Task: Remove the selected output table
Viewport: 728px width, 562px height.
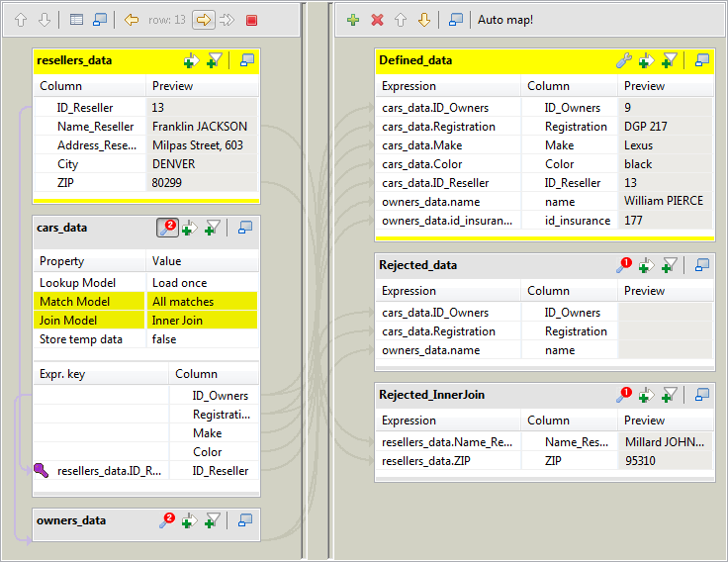Action: tap(377, 20)
